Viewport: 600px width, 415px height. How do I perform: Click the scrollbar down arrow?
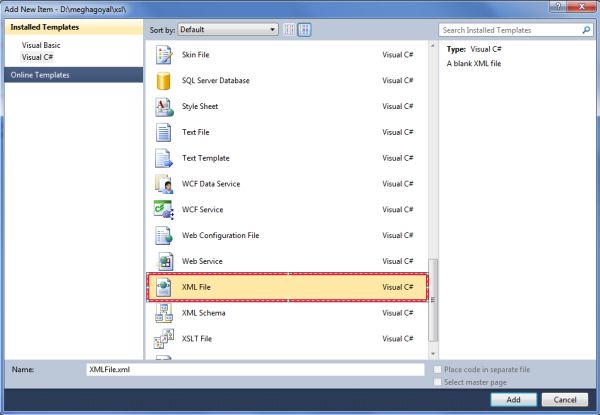(x=433, y=354)
